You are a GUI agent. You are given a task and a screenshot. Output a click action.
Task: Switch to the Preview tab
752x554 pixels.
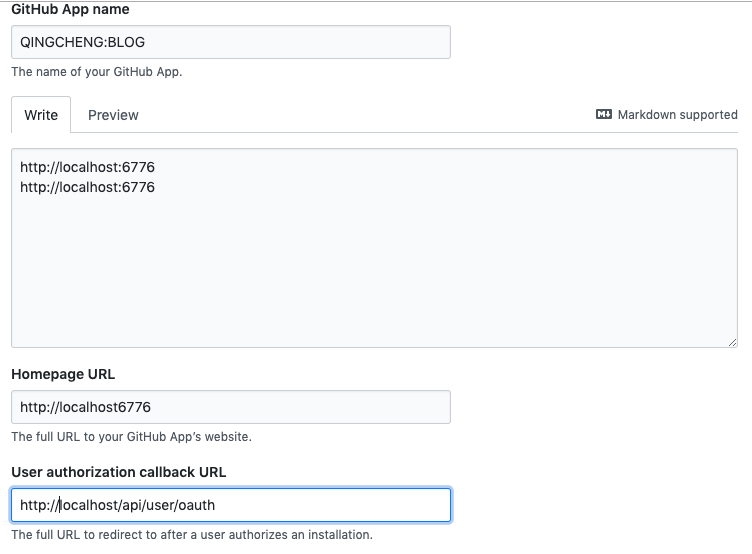point(113,115)
